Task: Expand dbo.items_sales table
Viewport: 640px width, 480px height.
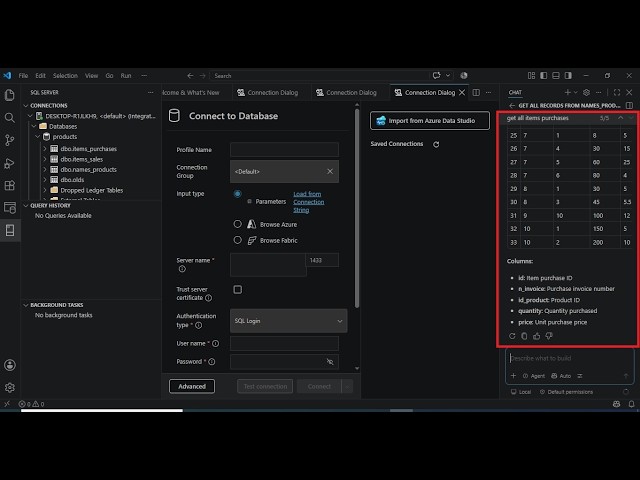Action: coord(45,159)
